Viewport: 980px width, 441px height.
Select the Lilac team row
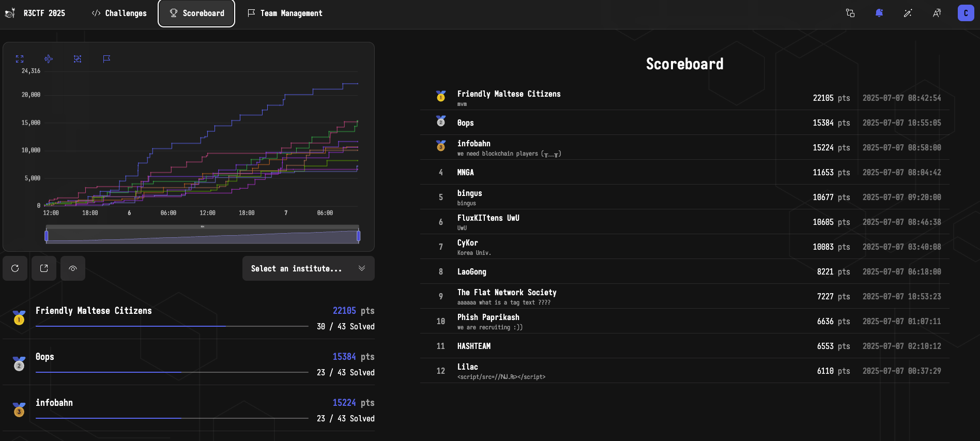point(685,371)
